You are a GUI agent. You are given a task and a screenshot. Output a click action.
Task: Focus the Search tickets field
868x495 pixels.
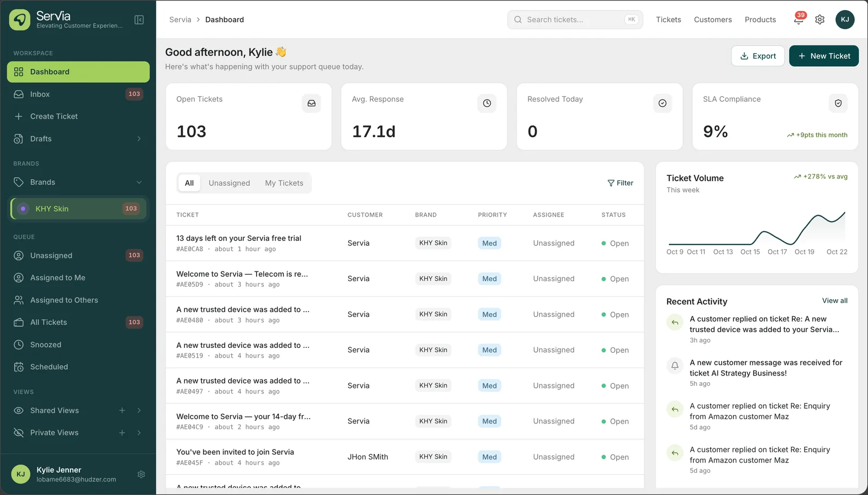pyautogui.click(x=575, y=20)
